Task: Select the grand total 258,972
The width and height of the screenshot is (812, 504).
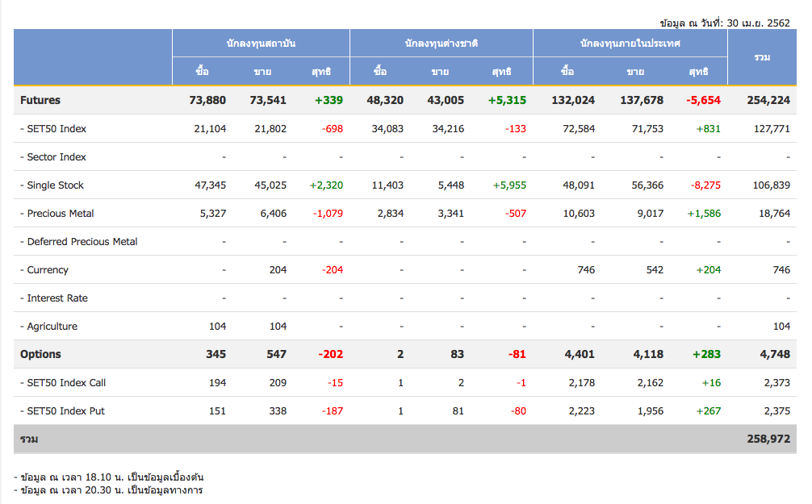Action: (768, 439)
